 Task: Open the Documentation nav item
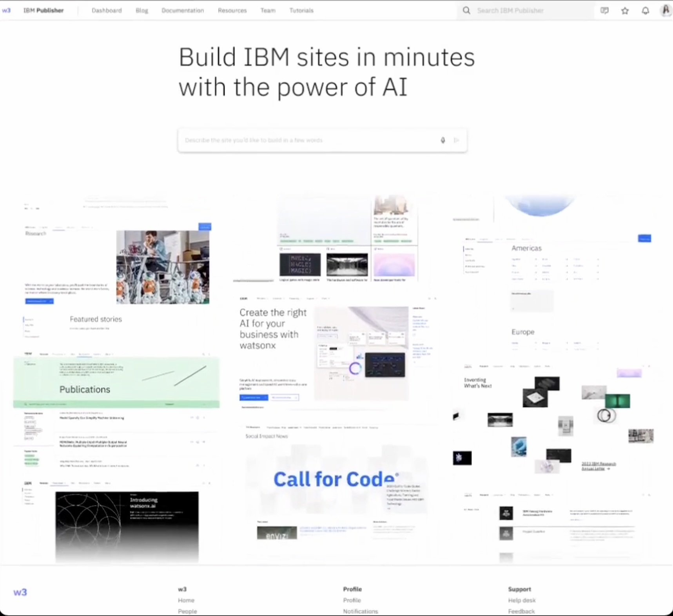(x=183, y=11)
